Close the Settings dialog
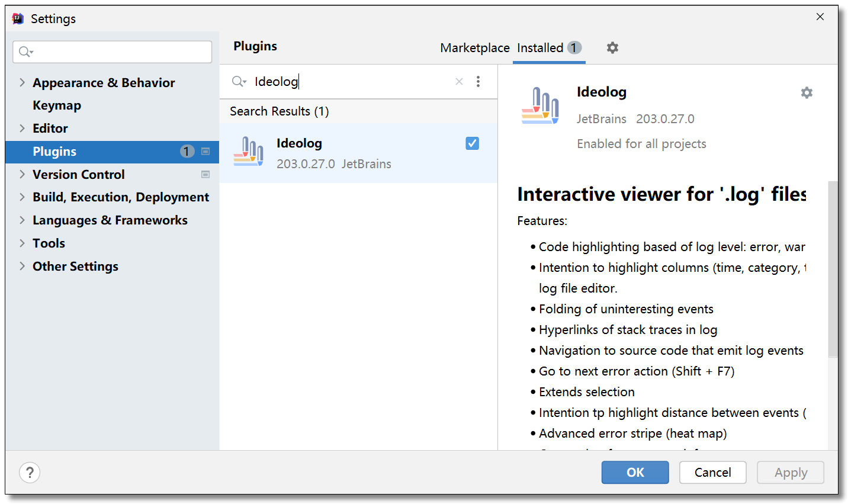Viewport: 848px width, 504px height. 820,17
